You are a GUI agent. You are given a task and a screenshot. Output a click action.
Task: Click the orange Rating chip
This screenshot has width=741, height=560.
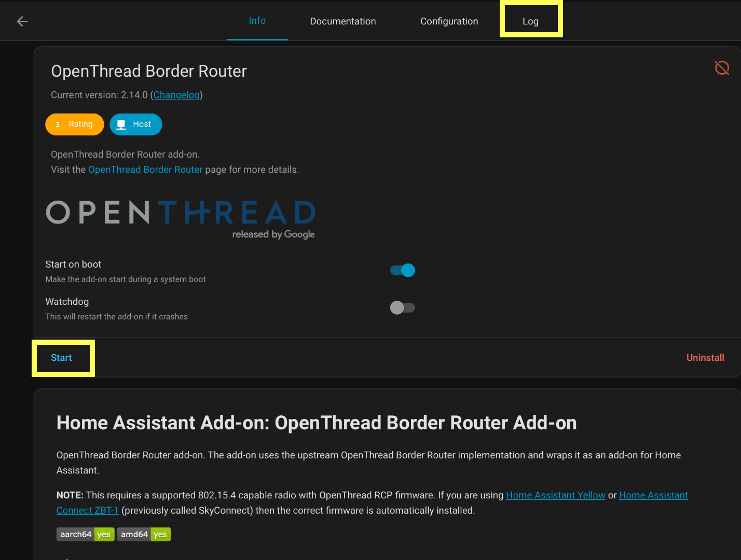(x=75, y=124)
